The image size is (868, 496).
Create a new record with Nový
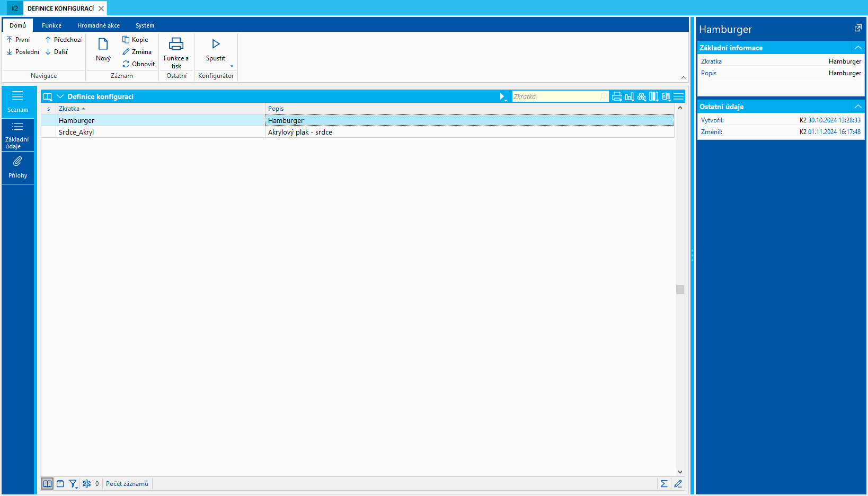(103, 50)
